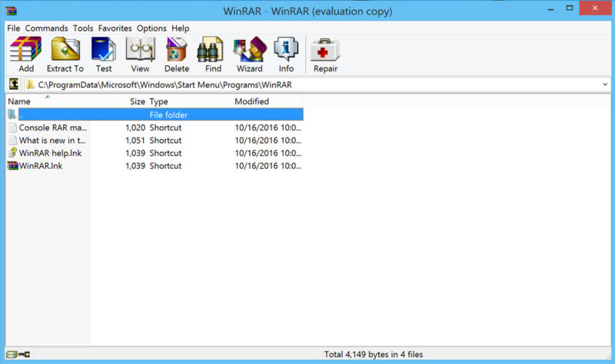This screenshot has height=364, width=615.
Task: Select the WinRAR.lnk file name
Action: (x=41, y=166)
